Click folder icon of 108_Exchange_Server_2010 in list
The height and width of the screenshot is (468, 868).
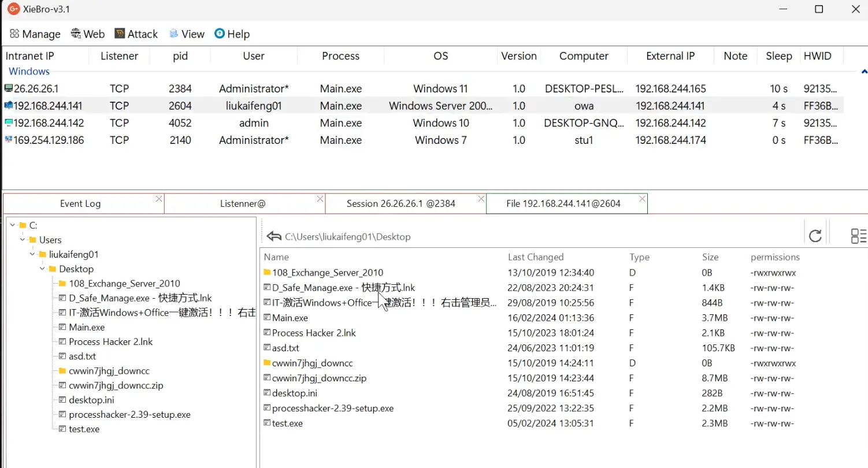[267, 272]
